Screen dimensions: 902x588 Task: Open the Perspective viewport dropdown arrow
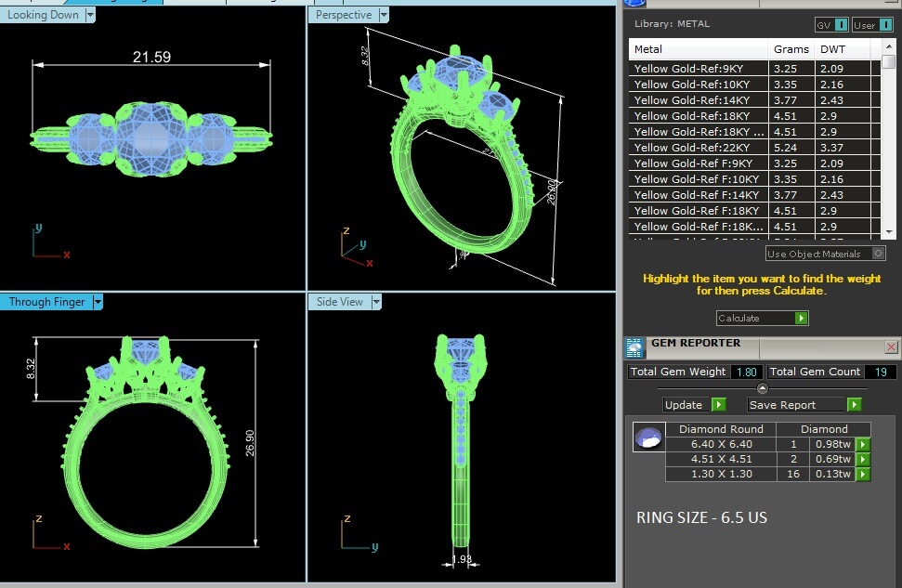[384, 15]
